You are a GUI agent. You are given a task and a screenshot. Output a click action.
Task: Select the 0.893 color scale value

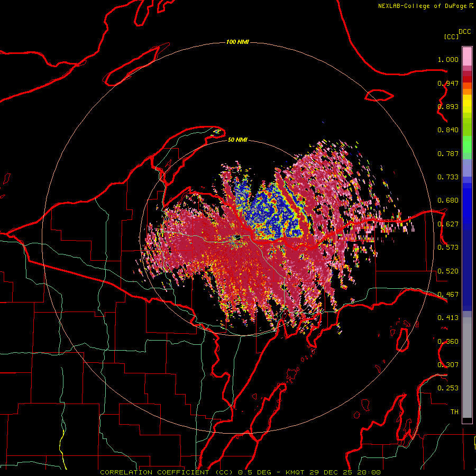pos(448,106)
